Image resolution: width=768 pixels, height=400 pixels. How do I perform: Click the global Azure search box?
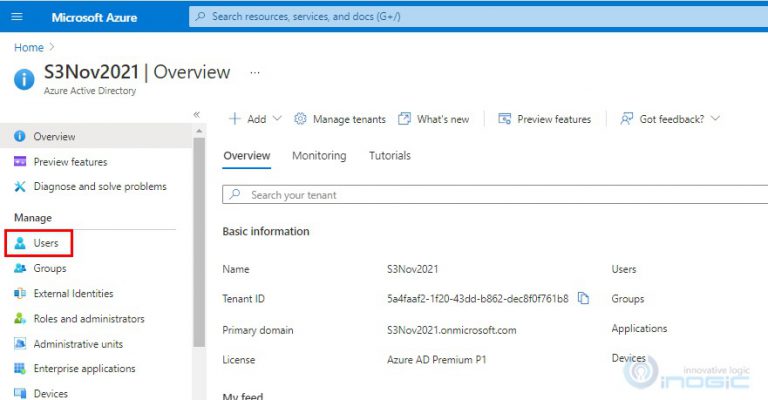coord(470,17)
